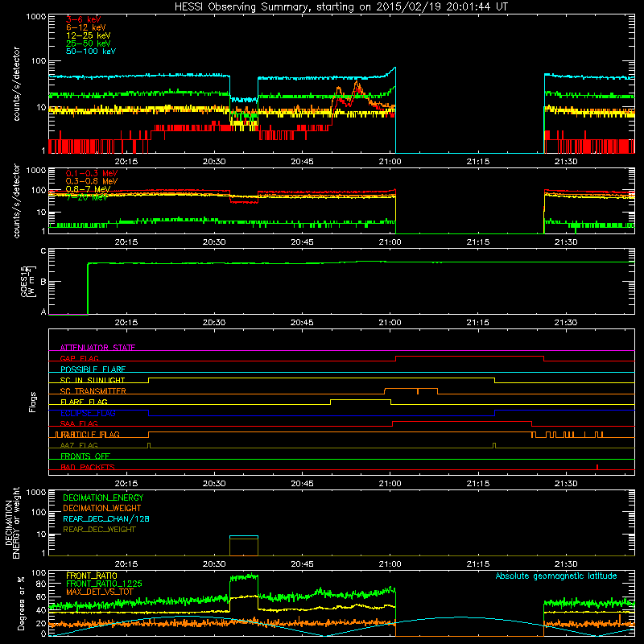Select the FRONTS_OFF flag label
The width and height of the screenshot is (644, 644).
[x=85, y=456]
